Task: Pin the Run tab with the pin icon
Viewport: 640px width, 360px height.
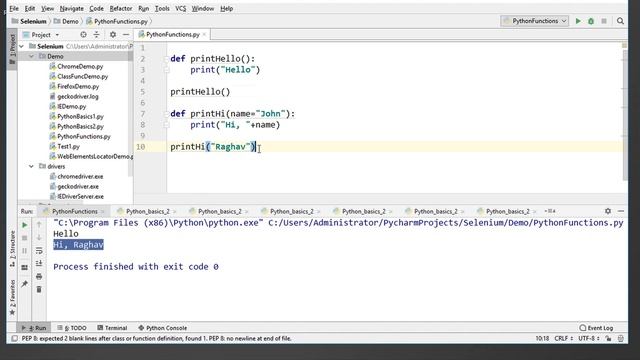Action: pyautogui.click(x=24, y=284)
